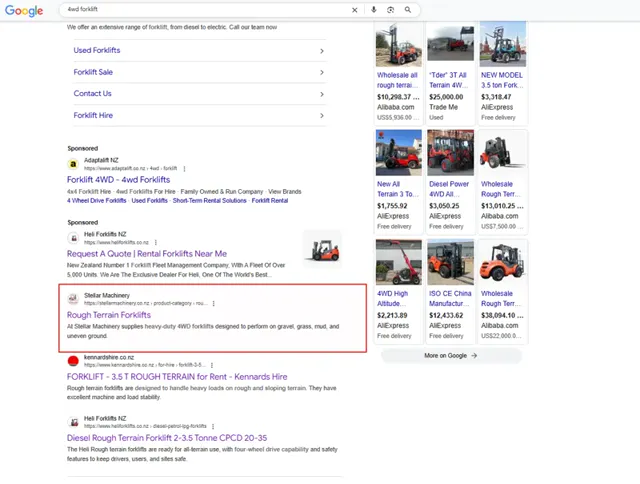The width and height of the screenshot is (640, 484).
Task: Open Wholesale Rough Terrain $13,010.25 product image
Action: click(503, 153)
